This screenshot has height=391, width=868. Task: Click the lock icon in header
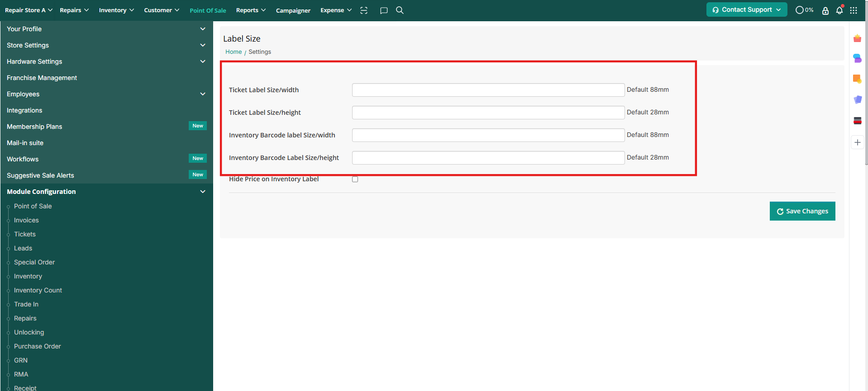click(825, 10)
